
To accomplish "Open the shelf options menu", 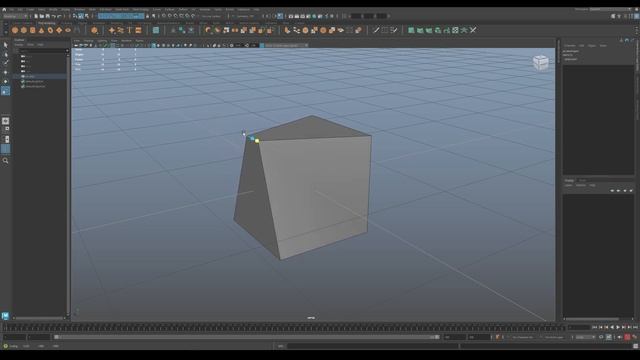I will click(x=5, y=31).
